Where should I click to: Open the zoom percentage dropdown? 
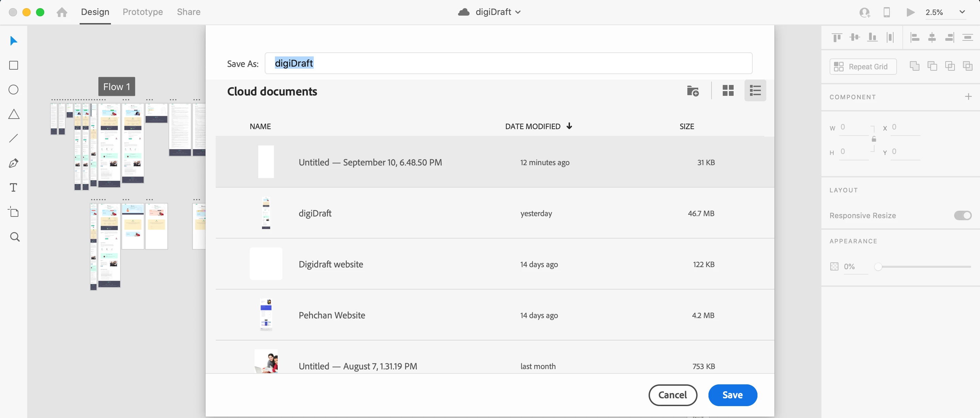pos(962,12)
